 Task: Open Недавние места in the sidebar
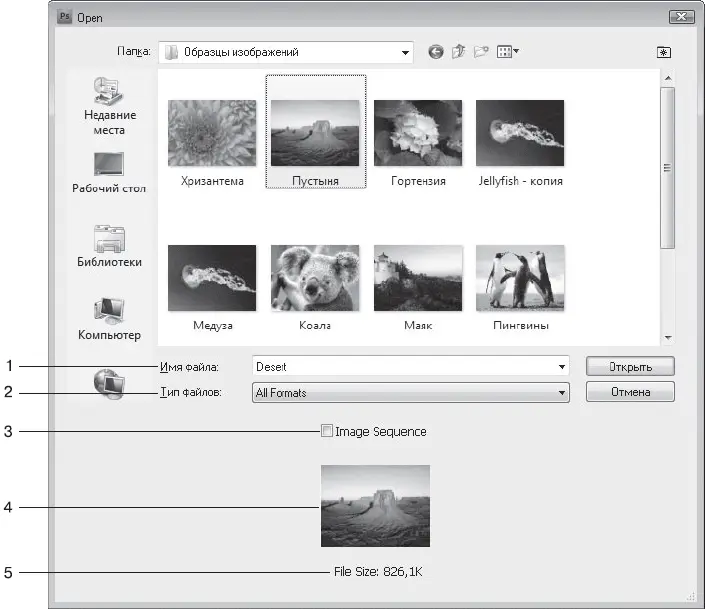(x=109, y=106)
